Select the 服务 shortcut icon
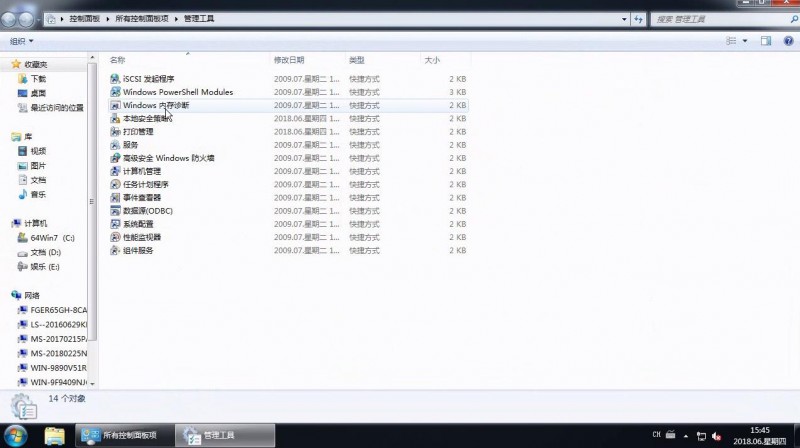The image size is (800, 448). (115, 145)
